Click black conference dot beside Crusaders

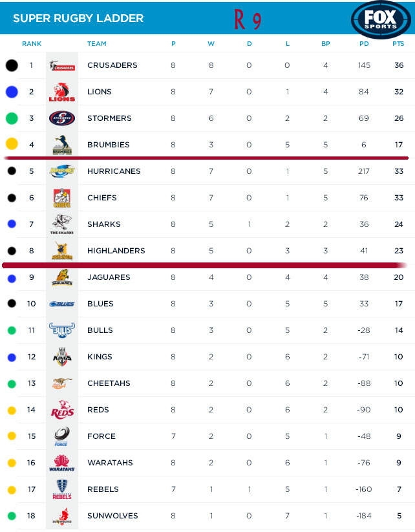(x=11, y=65)
